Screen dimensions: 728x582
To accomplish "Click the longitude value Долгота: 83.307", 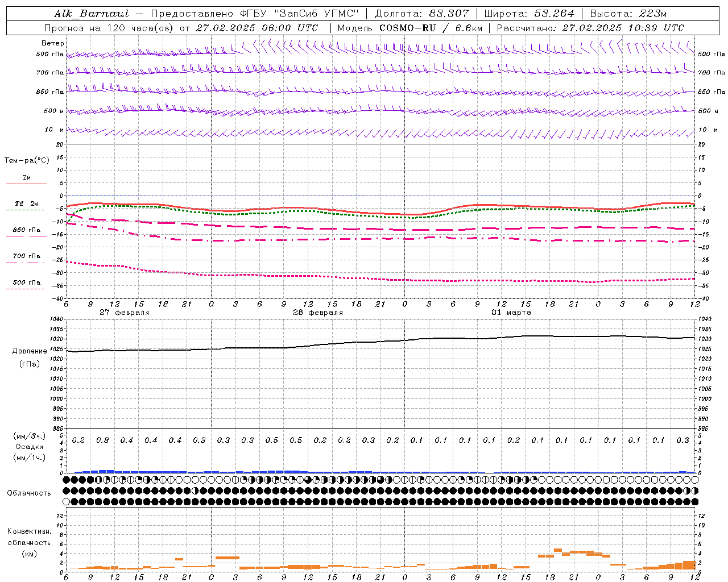I will 422,14.
